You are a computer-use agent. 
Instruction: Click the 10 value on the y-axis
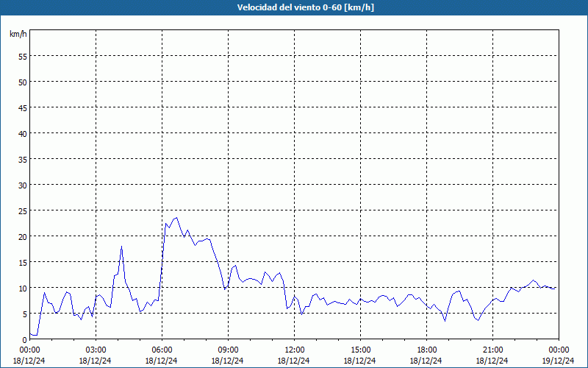click(x=23, y=288)
